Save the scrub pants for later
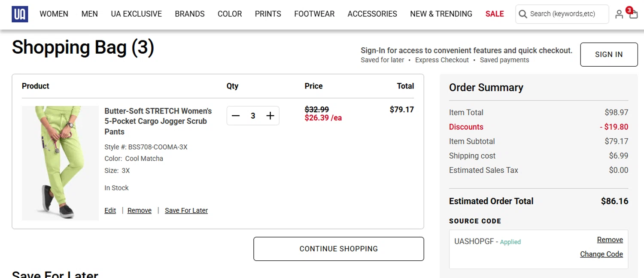This screenshot has height=278, width=644. click(186, 211)
